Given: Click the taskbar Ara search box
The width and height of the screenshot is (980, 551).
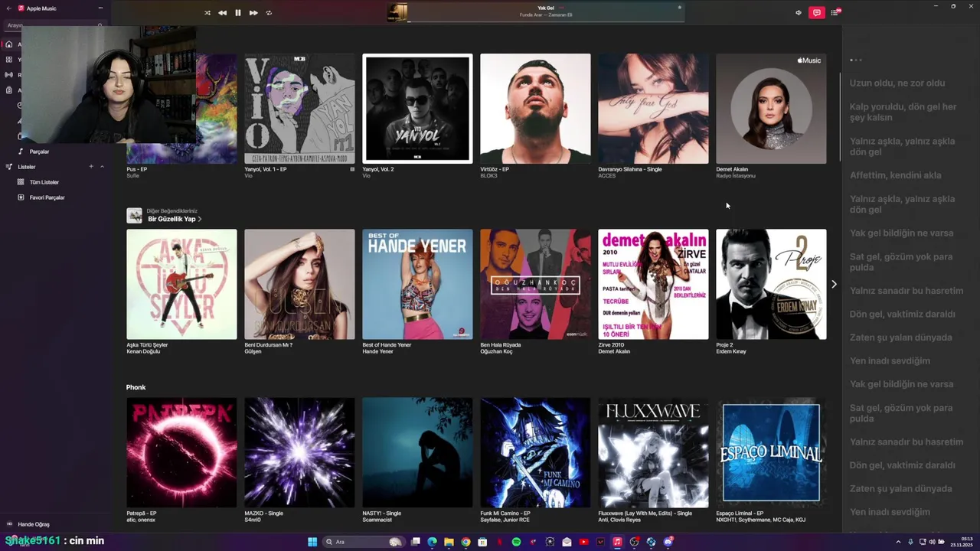Looking at the screenshot, I should tap(364, 542).
